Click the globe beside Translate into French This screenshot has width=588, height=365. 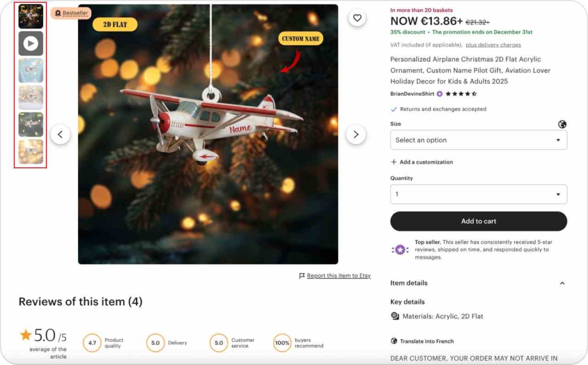click(x=393, y=340)
